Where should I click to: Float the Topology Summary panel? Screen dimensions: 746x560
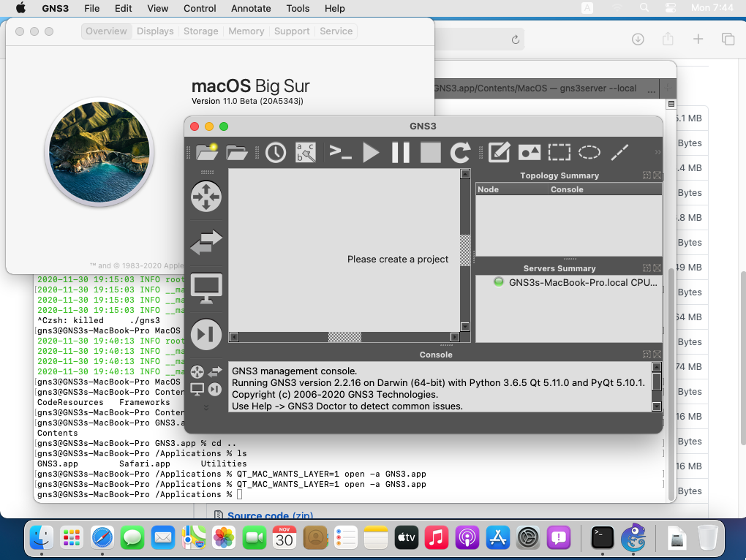(647, 175)
